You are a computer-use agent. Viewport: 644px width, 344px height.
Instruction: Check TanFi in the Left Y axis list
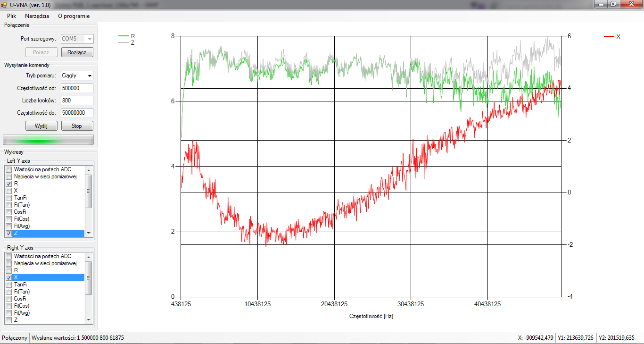coord(8,198)
